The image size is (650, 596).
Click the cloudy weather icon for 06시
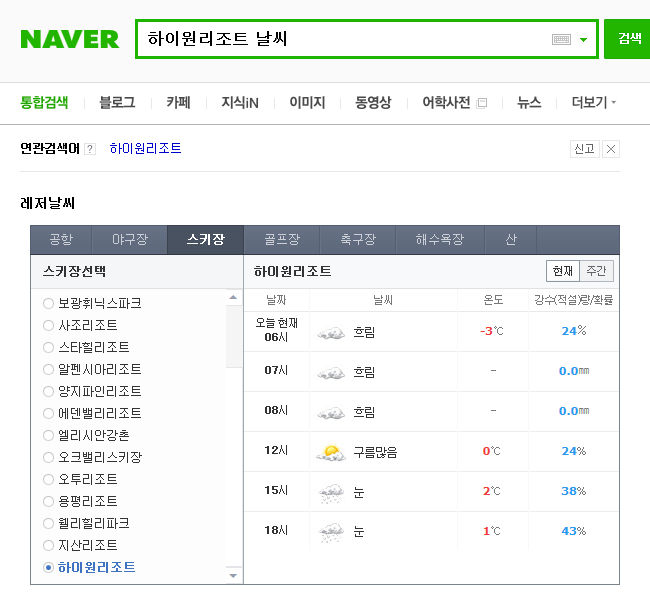tap(331, 333)
